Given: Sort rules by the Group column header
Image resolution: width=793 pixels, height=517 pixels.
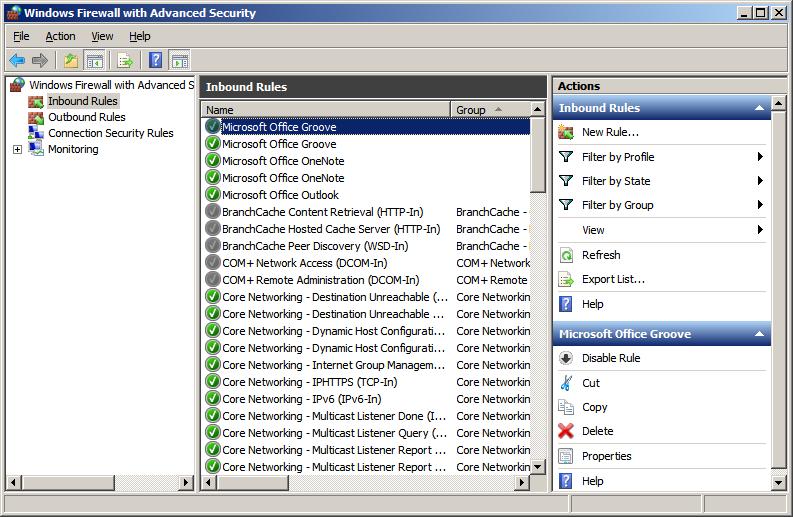Looking at the screenshot, I should 491,110.
